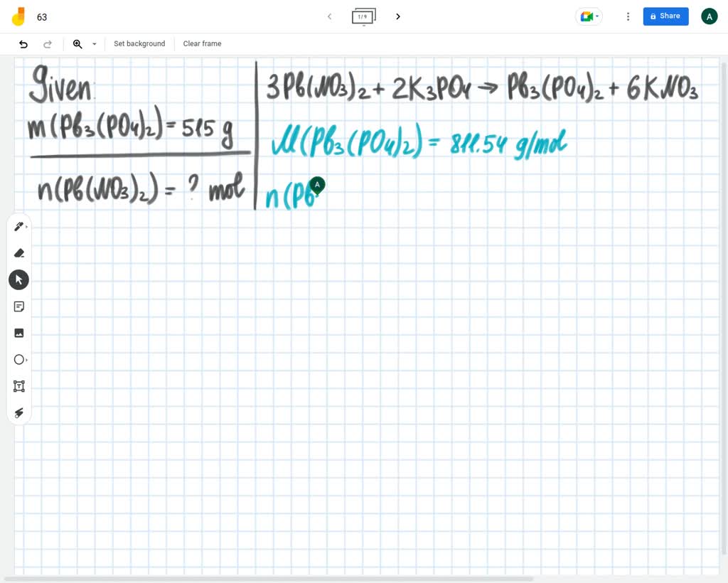
Task: Click the Undo icon
Action: coord(23,43)
